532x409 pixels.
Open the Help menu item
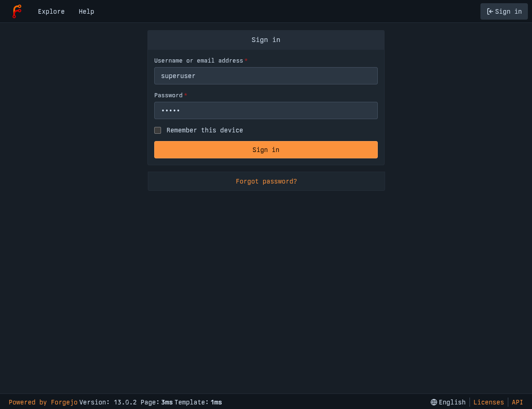tap(86, 11)
